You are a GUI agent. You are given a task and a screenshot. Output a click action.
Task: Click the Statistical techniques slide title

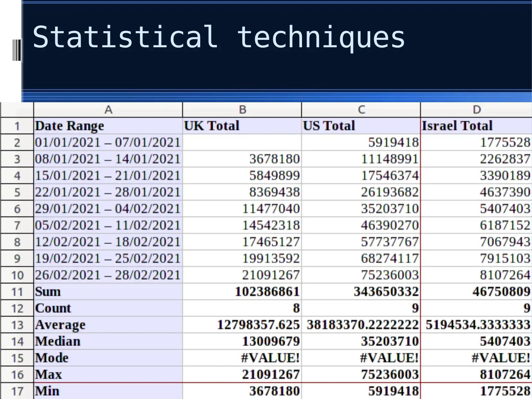[219, 38]
